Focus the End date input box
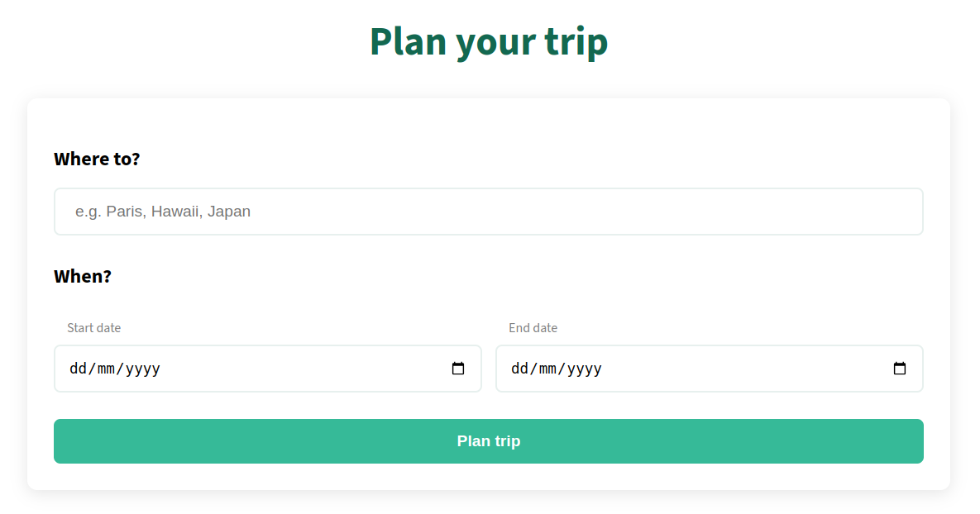The image size is (980, 514). coord(710,369)
